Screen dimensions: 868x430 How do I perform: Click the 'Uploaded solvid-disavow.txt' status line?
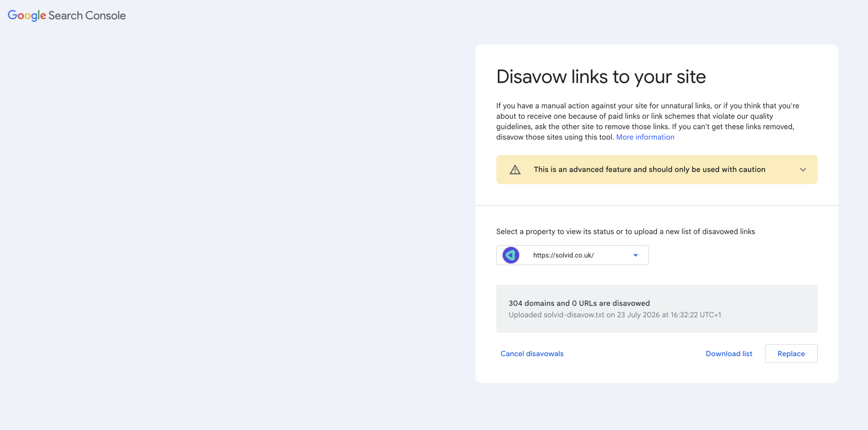615,315
